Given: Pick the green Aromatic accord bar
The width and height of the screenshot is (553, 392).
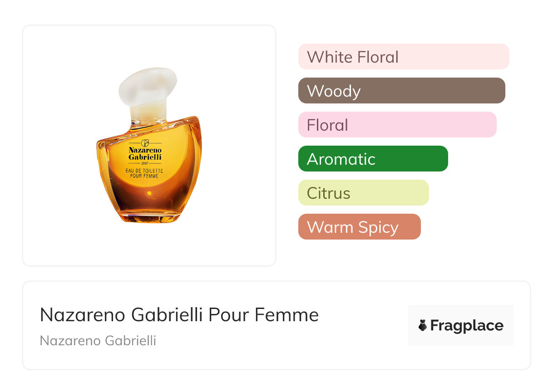Looking at the screenshot, I should pos(373,159).
